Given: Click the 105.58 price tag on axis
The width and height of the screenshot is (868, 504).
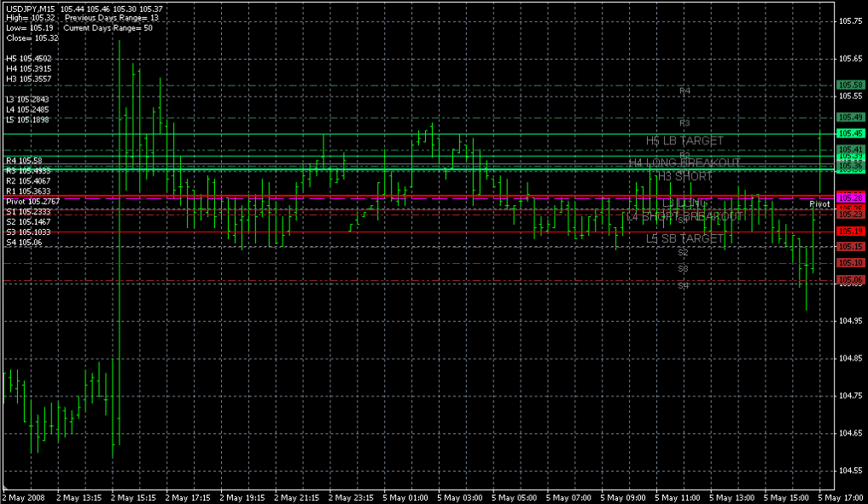Looking at the screenshot, I should tap(851, 85).
